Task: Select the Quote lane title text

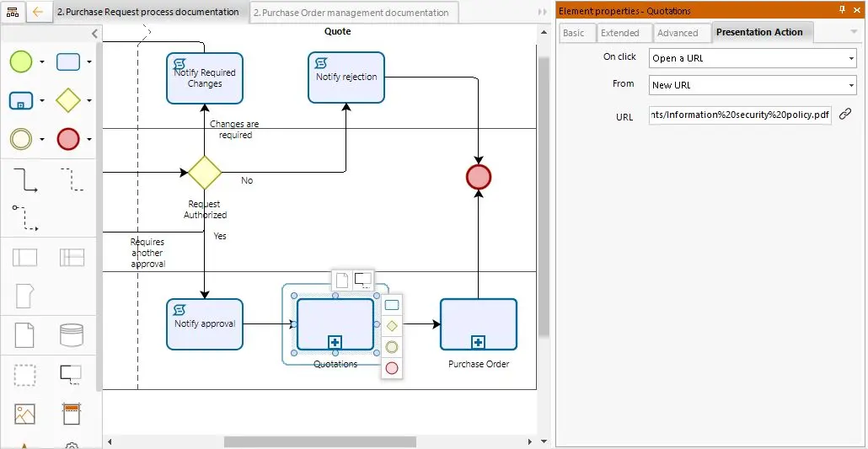Action: pos(338,31)
